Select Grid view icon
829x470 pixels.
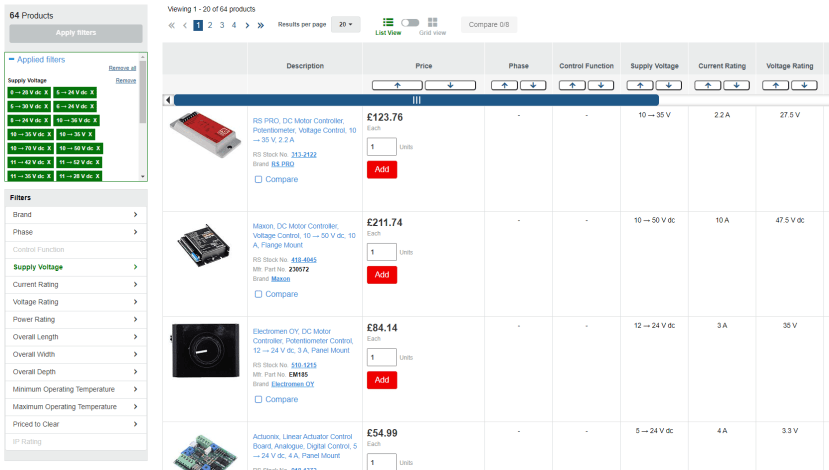(x=432, y=22)
